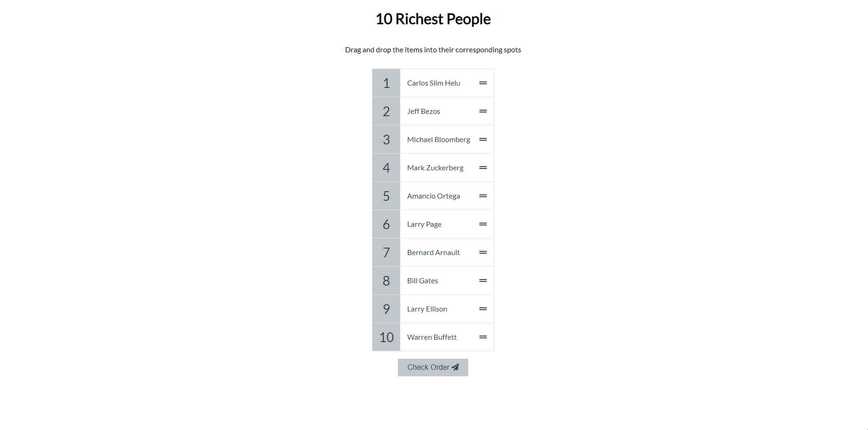This screenshot has height=430, width=868.
Task: Select Michael Bloomberg's drag handle icon
Action: [483, 140]
